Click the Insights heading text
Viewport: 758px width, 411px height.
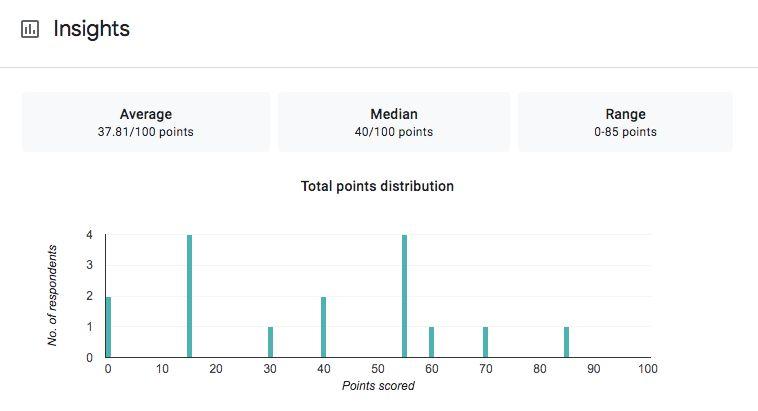91,29
